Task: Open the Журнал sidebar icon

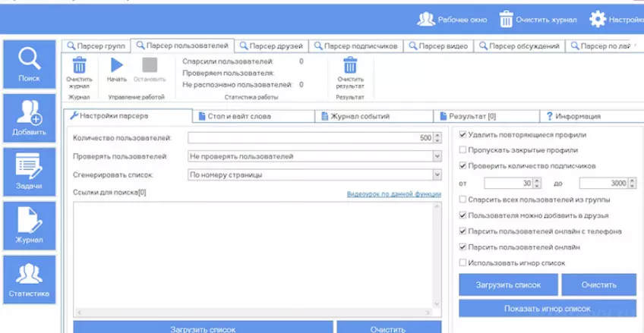Action: coord(29,225)
